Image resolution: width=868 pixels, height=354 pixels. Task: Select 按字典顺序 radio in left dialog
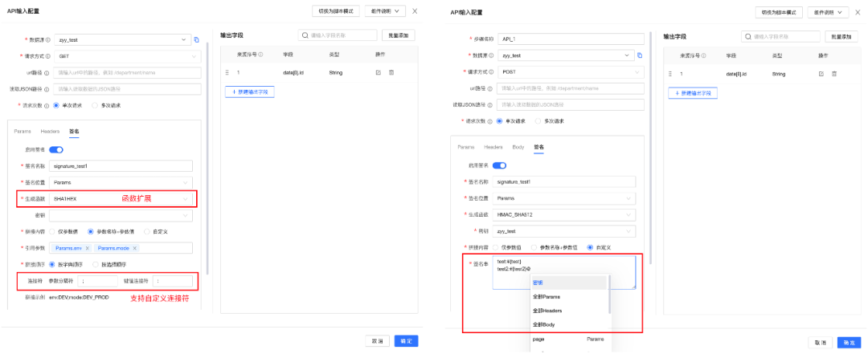pos(52,264)
